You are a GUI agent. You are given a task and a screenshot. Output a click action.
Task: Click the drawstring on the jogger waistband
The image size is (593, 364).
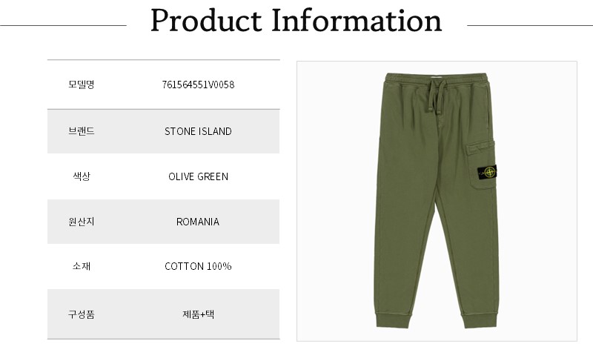(434, 98)
